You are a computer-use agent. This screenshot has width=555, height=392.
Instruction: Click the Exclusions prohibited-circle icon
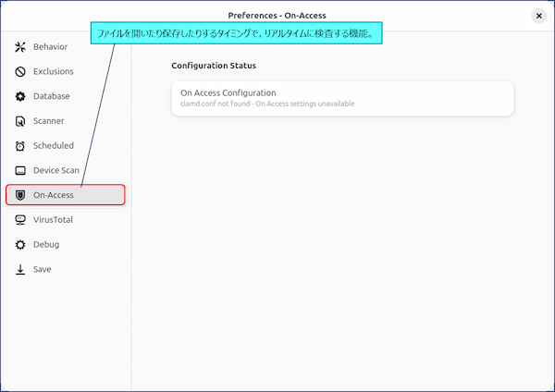point(20,71)
